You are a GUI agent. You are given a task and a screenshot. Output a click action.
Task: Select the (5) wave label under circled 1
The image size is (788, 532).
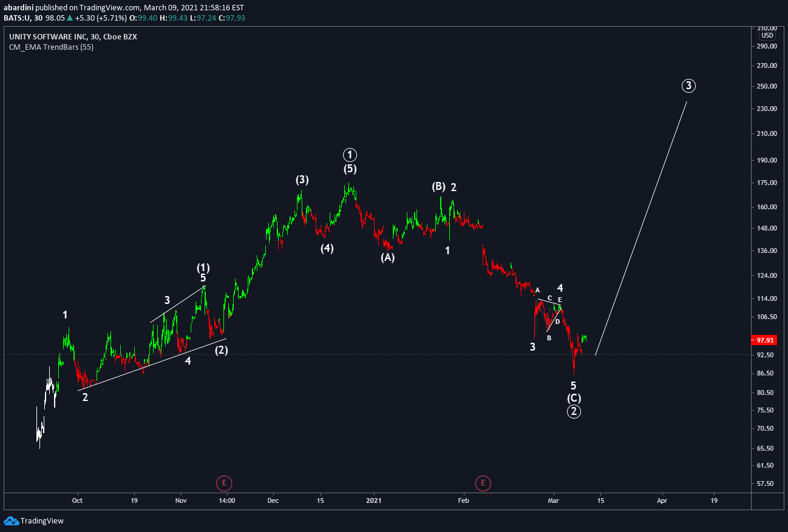[x=350, y=169]
